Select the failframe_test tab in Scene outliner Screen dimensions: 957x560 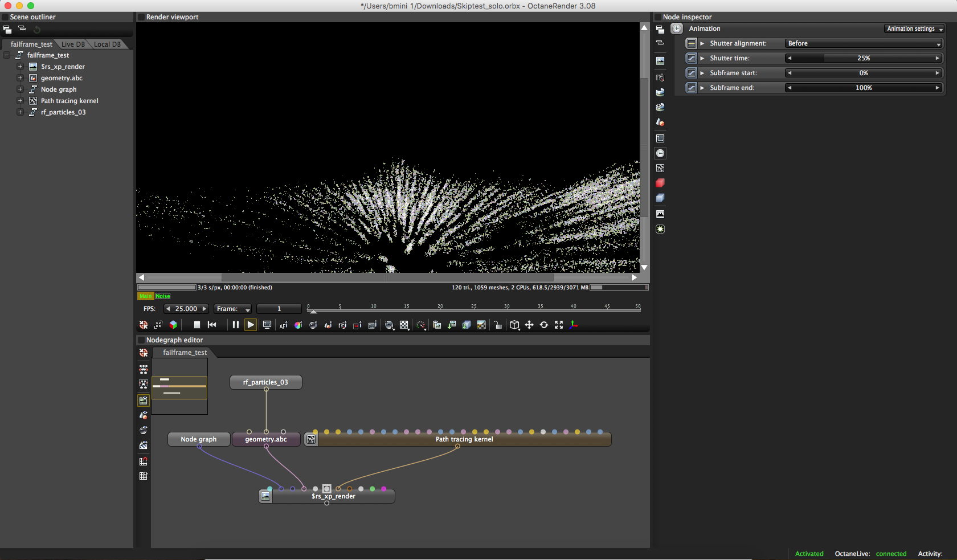(x=31, y=44)
